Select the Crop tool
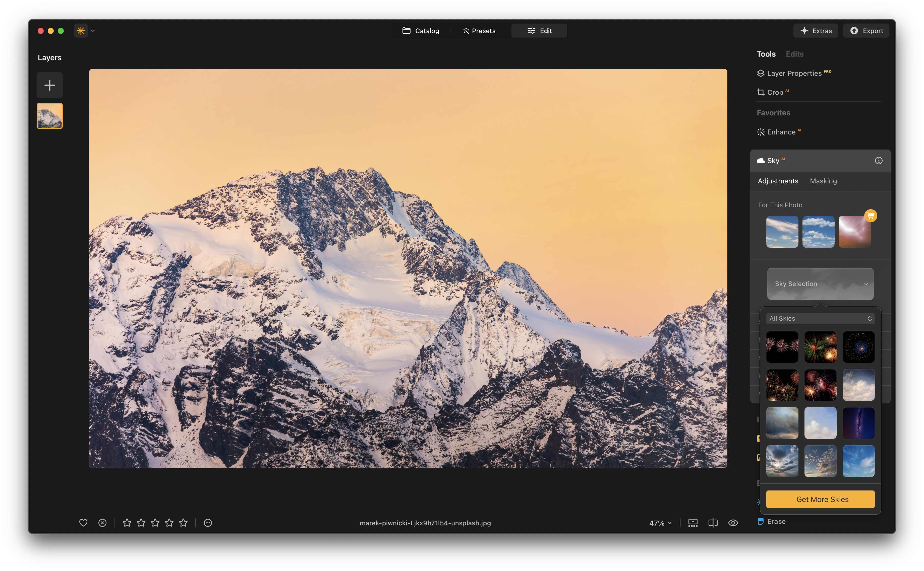 [x=775, y=93]
